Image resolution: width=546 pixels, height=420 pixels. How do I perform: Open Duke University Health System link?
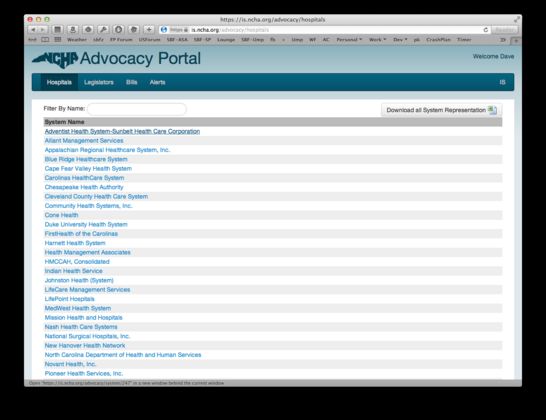[x=86, y=224]
